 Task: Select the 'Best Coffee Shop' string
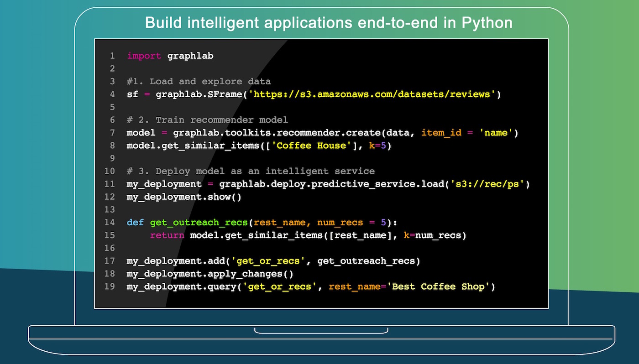point(438,286)
